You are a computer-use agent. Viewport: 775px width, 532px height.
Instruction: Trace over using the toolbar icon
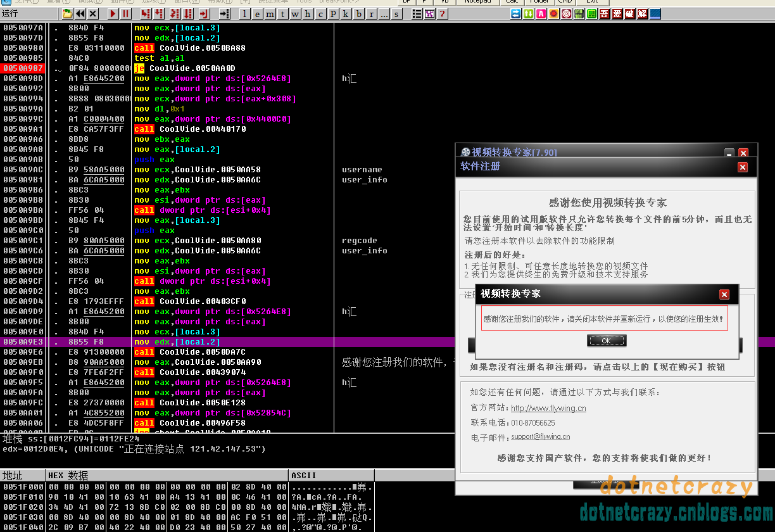[188, 13]
